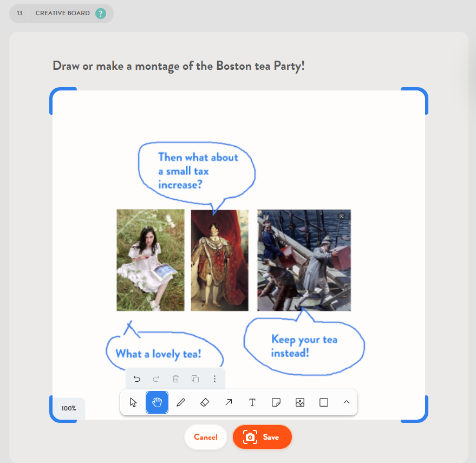The height and width of the screenshot is (463, 476).
Task: Open the image insert tool
Action: (300, 402)
